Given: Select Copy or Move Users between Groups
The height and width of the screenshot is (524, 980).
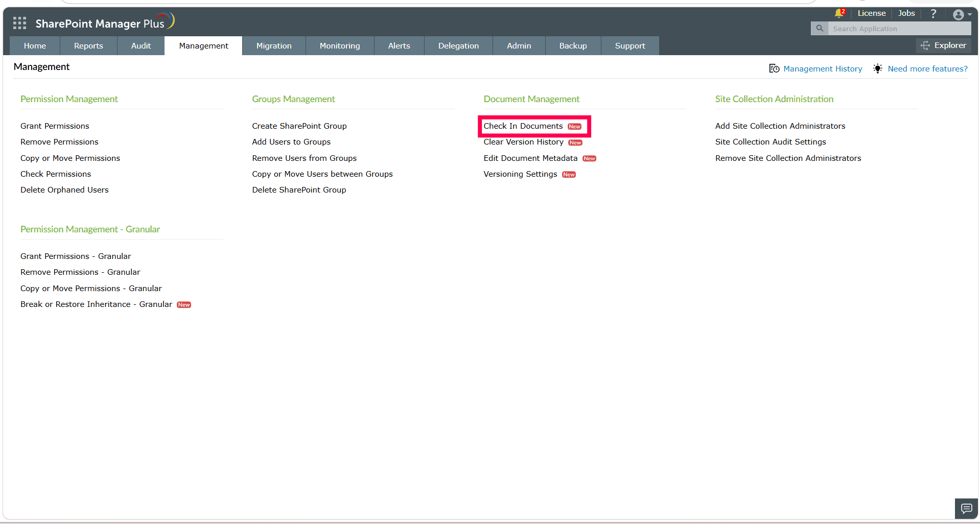Looking at the screenshot, I should tap(322, 174).
